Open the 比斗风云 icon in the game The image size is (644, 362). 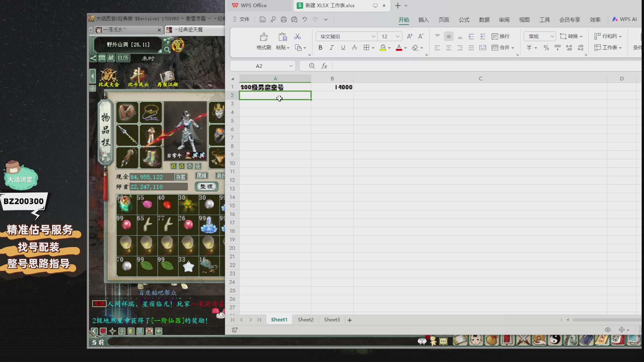[138, 77]
